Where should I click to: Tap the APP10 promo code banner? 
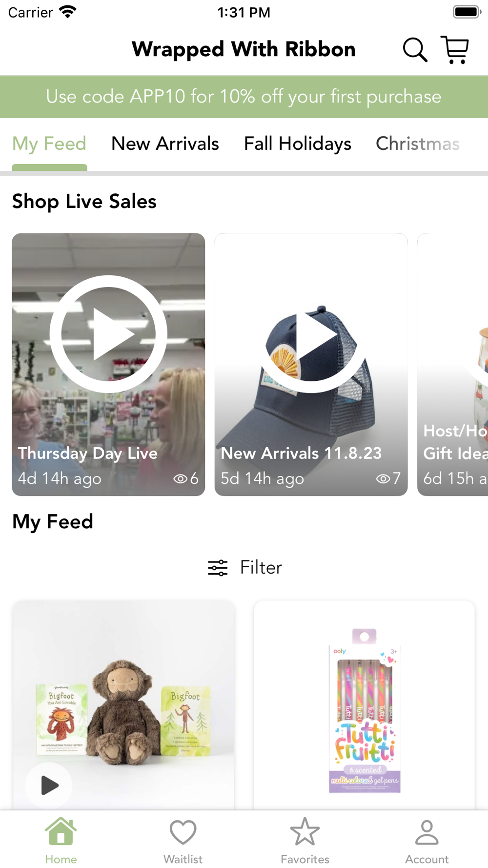pyautogui.click(x=244, y=97)
